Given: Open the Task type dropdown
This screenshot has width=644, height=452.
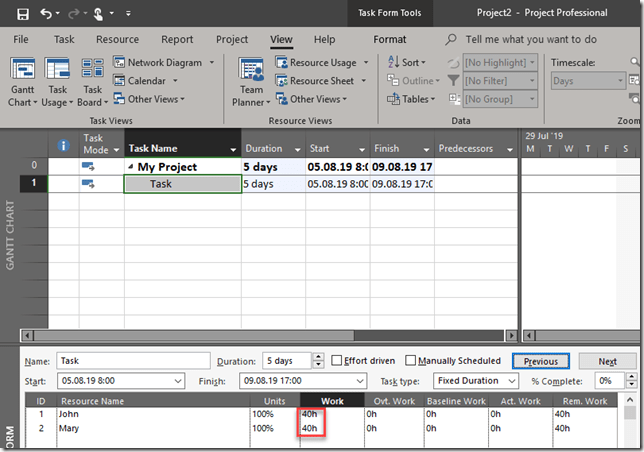Looking at the screenshot, I should click(x=476, y=381).
